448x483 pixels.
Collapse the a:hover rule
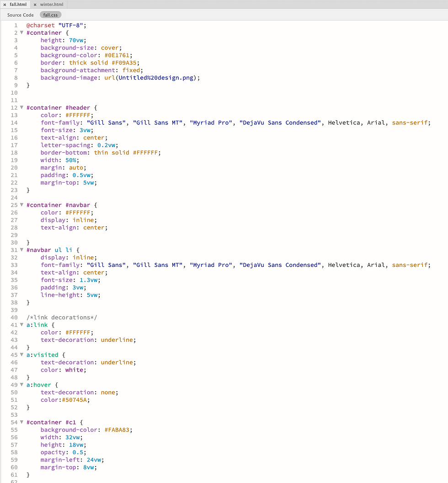(21, 384)
